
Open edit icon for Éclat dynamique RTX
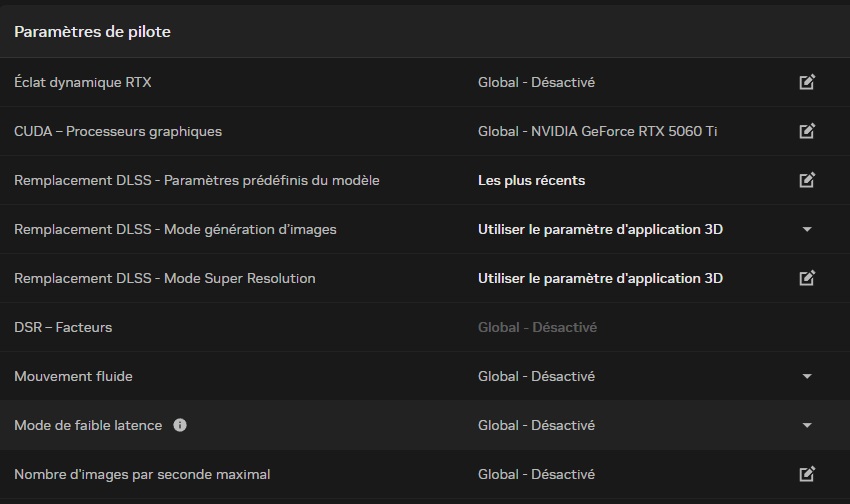coord(807,82)
